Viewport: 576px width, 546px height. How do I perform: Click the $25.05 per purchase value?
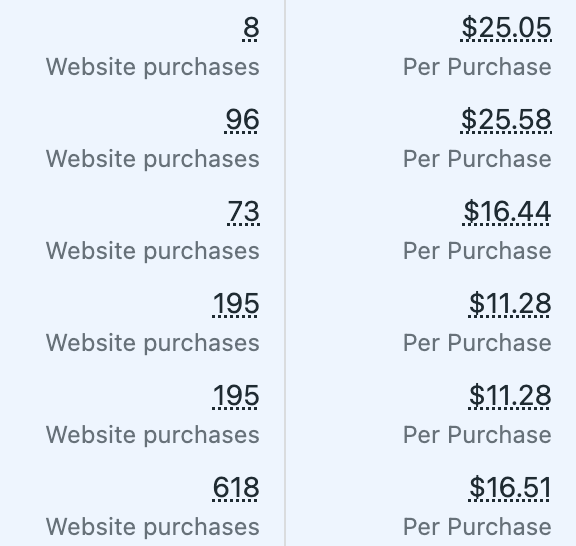(506, 28)
